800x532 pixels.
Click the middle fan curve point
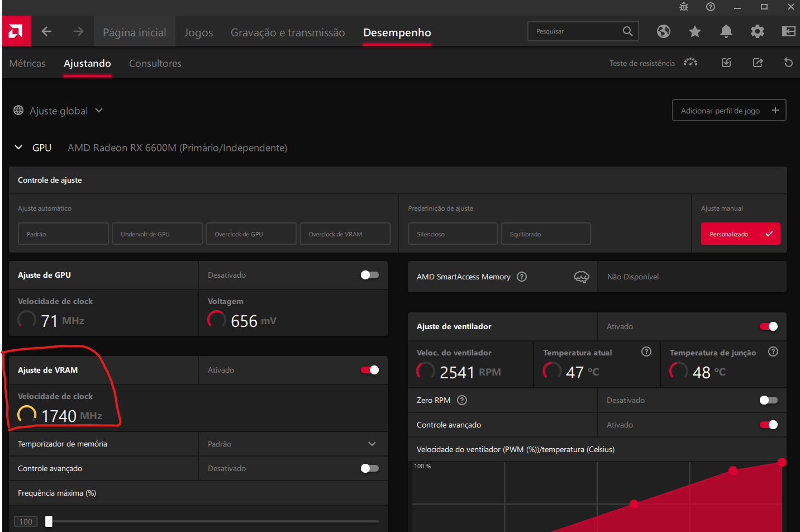[634, 503]
